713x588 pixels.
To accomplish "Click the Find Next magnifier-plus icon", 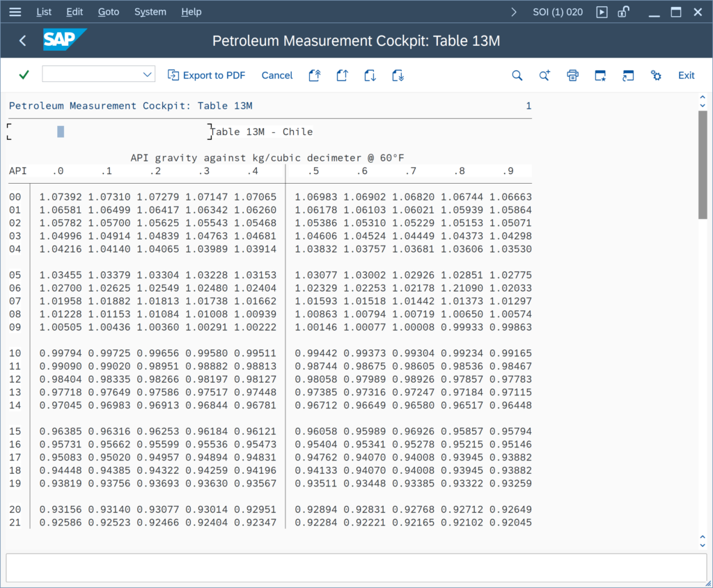I will pos(544,75).
